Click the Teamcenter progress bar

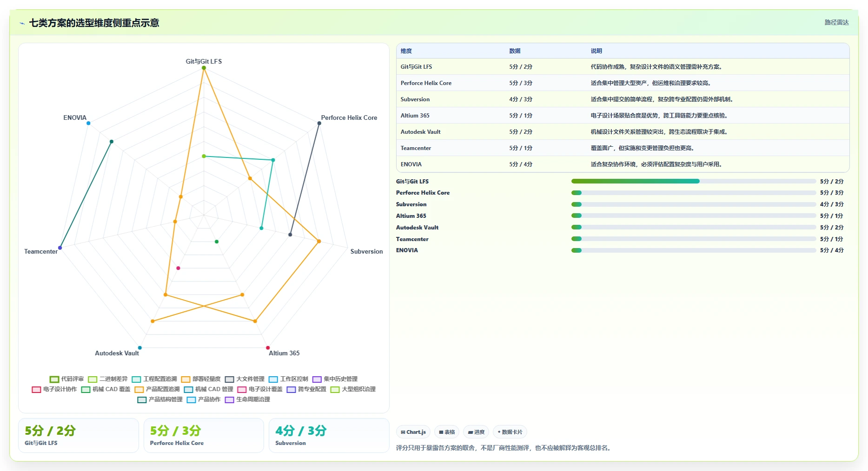(694, 239)
